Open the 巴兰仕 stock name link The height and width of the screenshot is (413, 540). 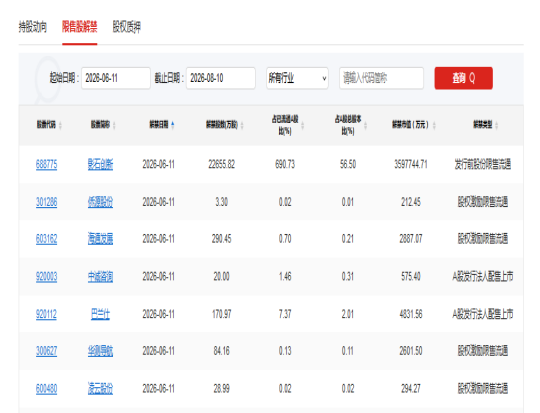(100, 314)
